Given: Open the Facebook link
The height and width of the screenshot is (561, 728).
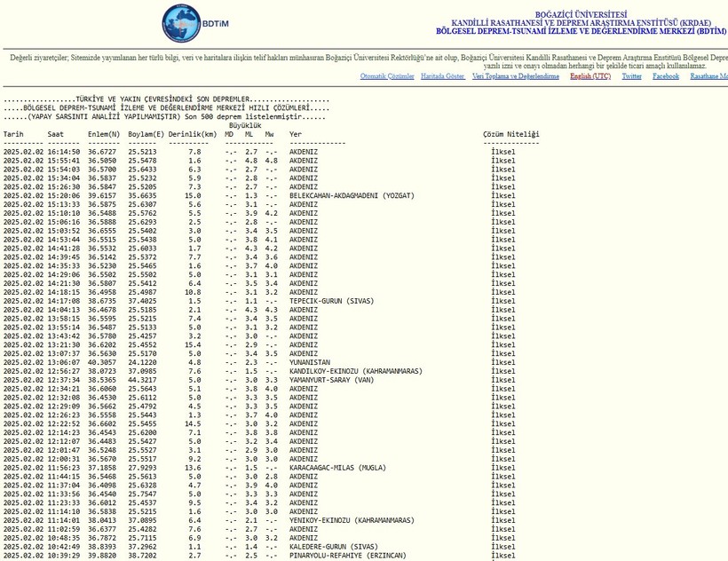Looking at the screenshot, I should pos(665,76).
